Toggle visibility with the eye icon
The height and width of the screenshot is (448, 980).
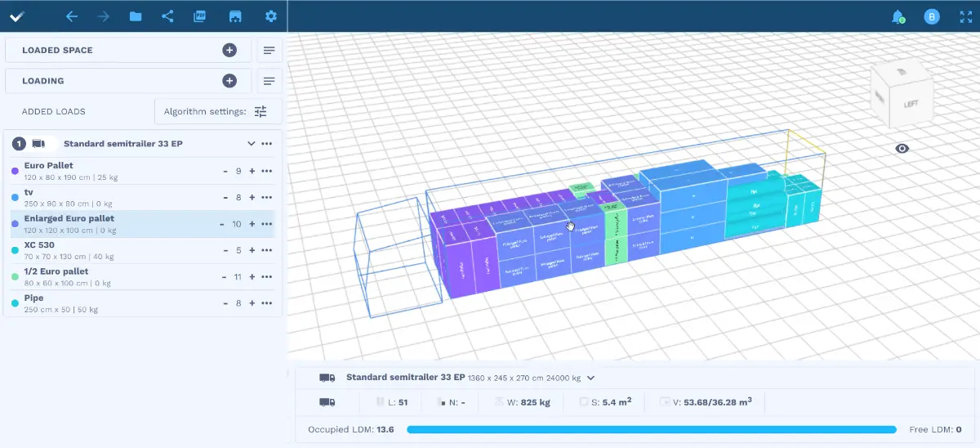pyautogui.click(x=902, y=149)
